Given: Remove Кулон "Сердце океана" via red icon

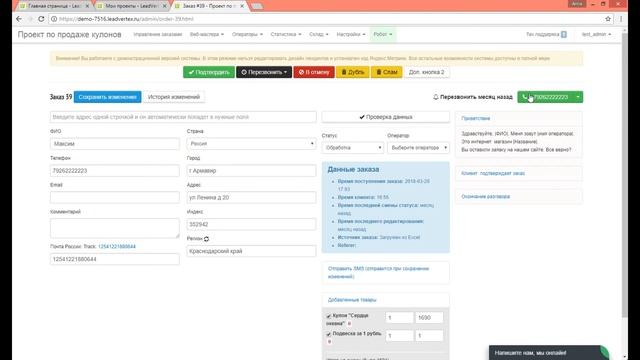Looking at the screenshot, I should [x=349, y=324].
